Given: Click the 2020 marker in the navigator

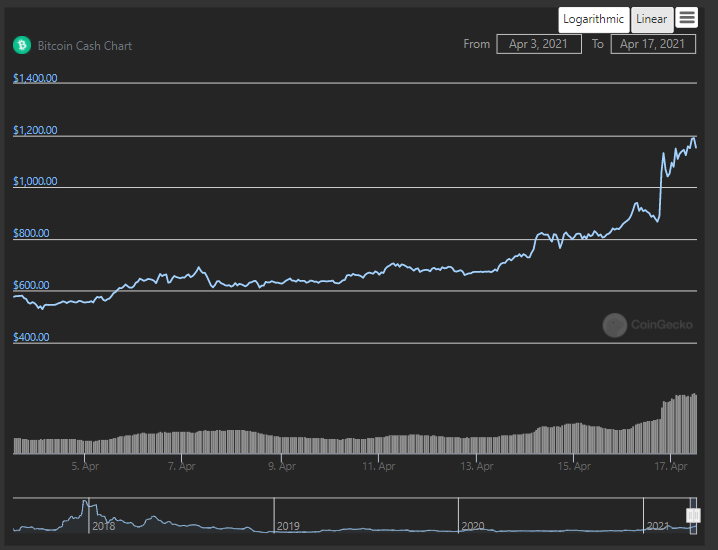Looking at the screenshot, I should click(473, 526).
